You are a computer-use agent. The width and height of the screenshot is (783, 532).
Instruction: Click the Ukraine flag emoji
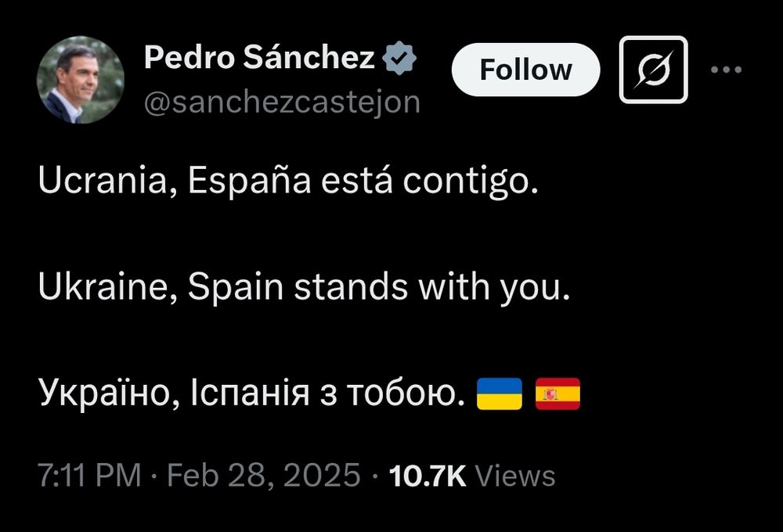500,394
